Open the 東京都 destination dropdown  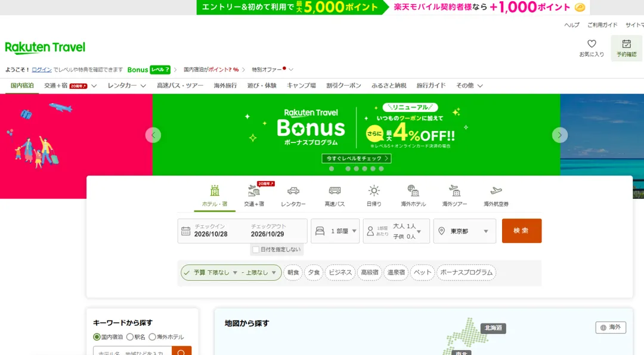coord(465,231)
